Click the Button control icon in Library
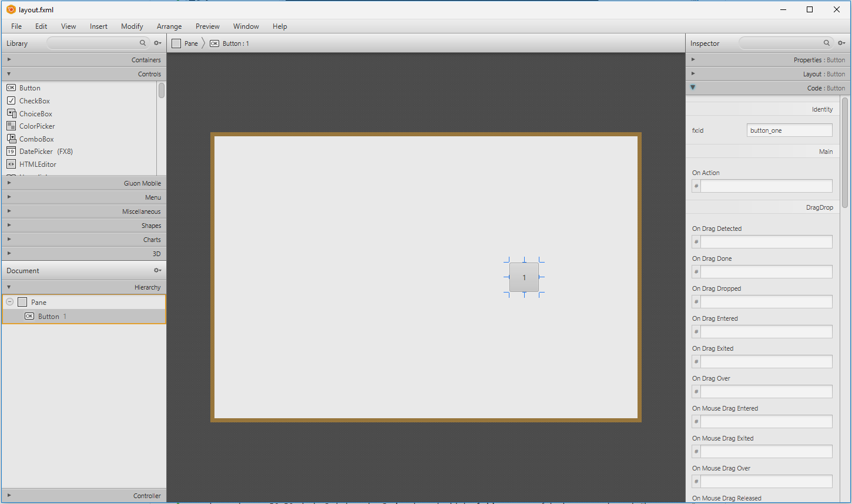Screen dimensions: 852x504 click(11, 88)
